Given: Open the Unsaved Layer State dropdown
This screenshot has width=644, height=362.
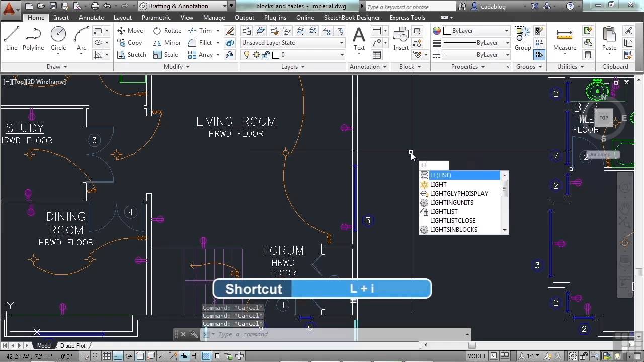Looking at the screenshot, I should [x=293, y=43].
